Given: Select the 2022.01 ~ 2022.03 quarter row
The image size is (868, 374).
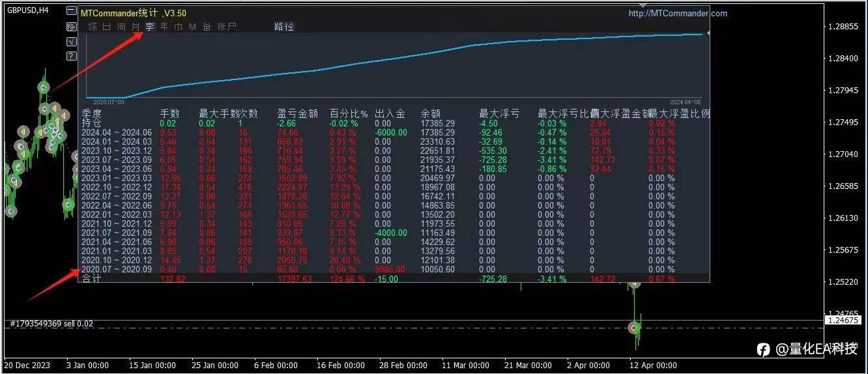Looking at the screenshot, I should 393,214.
